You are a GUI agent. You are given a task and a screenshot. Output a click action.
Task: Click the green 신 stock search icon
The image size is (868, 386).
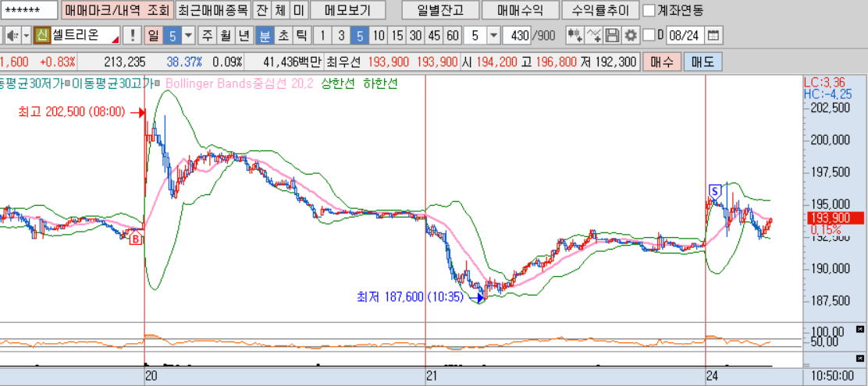42,36
